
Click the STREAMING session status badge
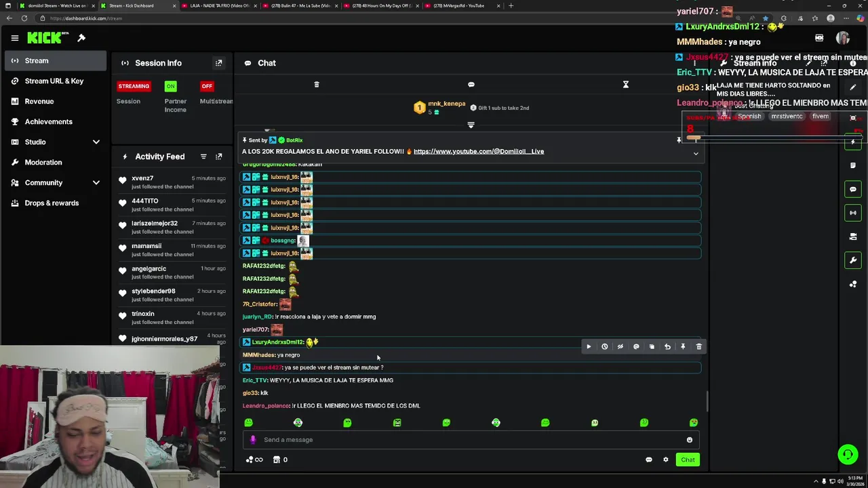click(134, 86)
